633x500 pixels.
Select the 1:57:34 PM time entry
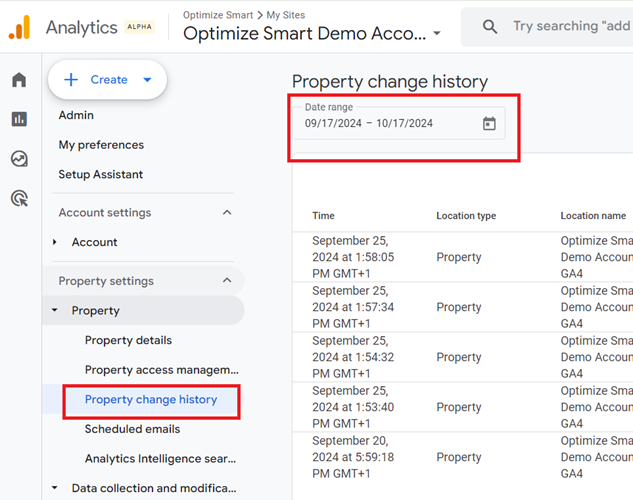(x=353, y=307)
